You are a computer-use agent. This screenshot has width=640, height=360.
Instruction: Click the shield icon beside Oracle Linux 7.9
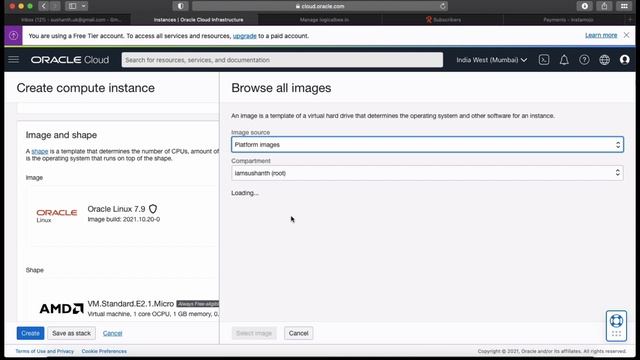tap(153, 209)
